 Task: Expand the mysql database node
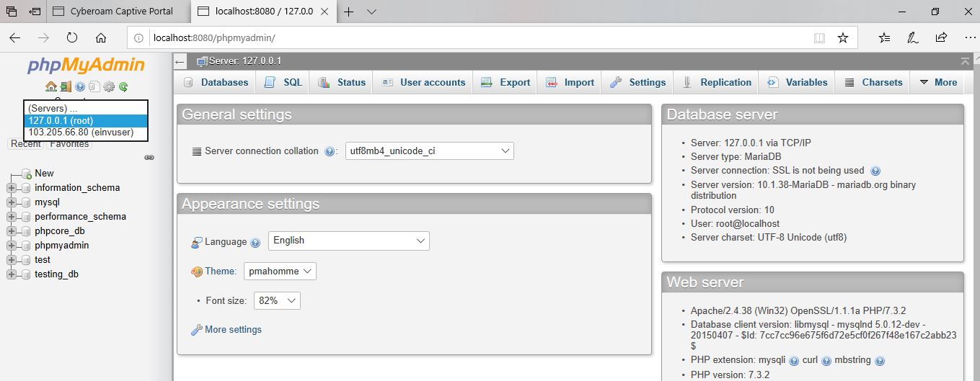point(11,202)
